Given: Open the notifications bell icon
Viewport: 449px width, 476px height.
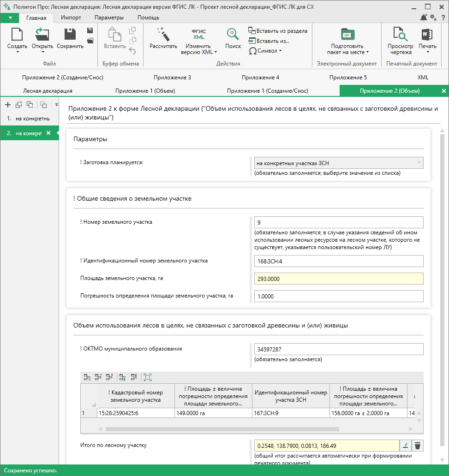Looking at the screenshot, I should tap(424, 18).
